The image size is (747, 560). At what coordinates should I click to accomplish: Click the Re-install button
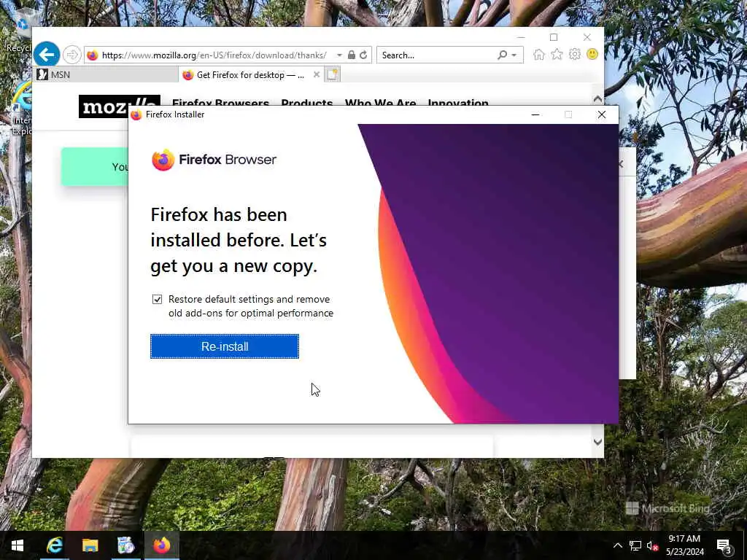225,346
